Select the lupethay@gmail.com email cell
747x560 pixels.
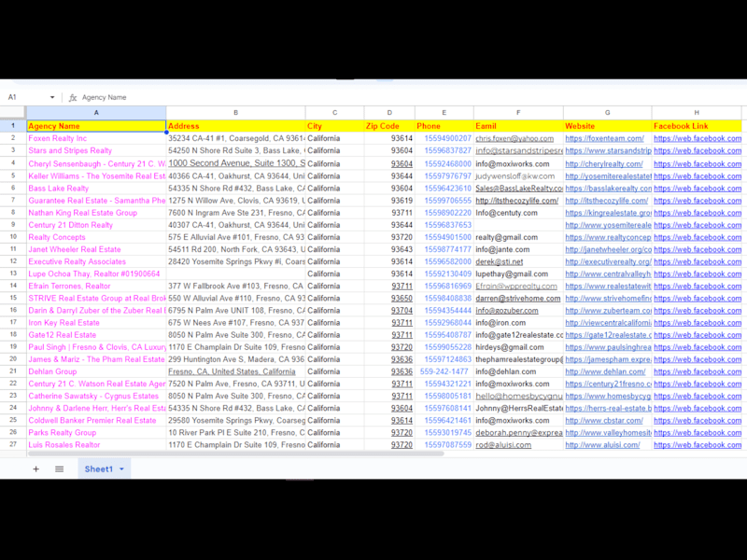(518, 273)
